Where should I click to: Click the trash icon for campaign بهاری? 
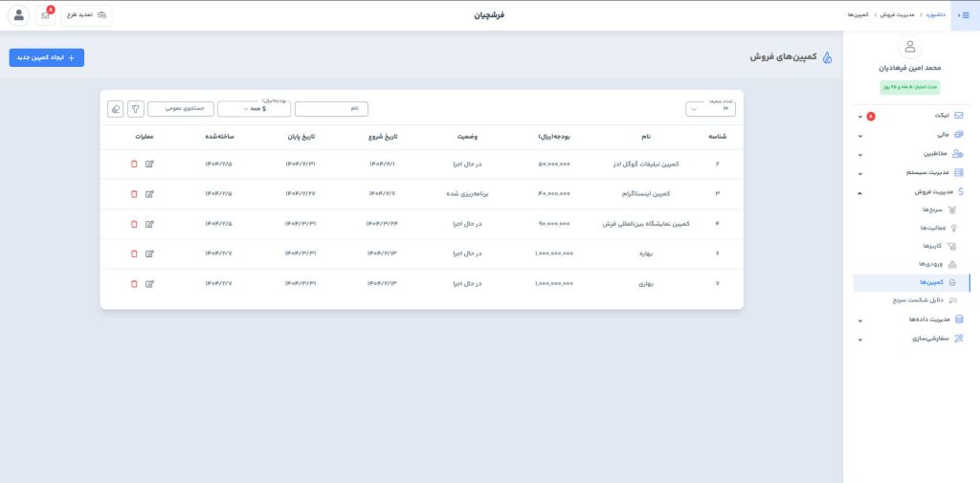pos(134,284)
